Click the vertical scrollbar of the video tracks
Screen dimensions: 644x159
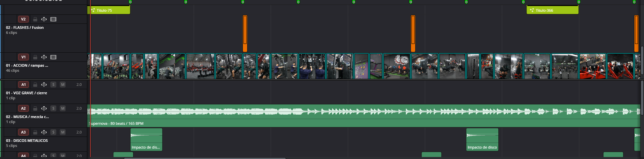(642, 60)
